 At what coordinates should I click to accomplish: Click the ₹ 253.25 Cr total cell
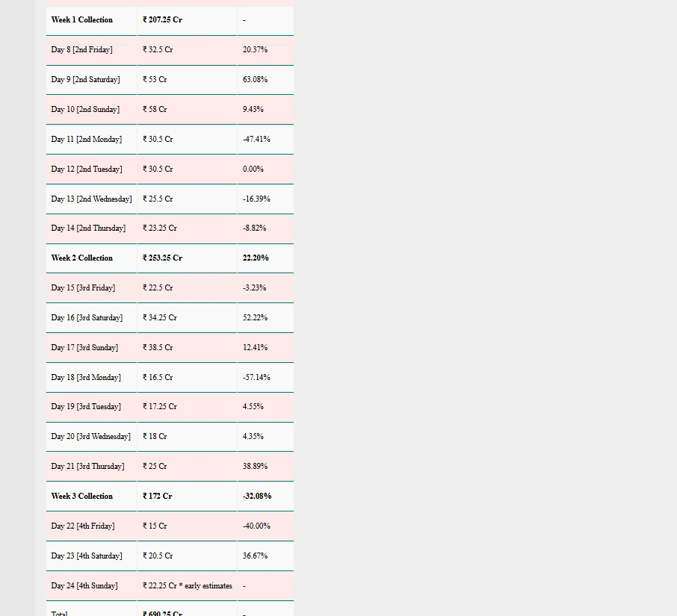[162, 258]
